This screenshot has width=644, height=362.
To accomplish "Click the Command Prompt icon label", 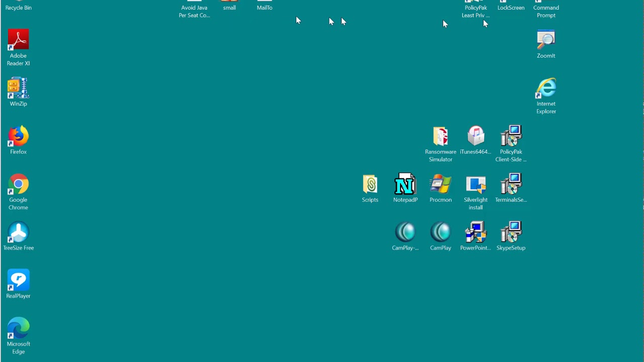I will [546, 12].
